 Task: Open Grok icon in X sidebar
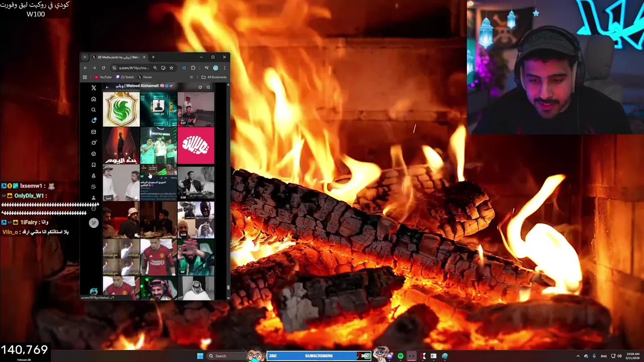94,143
